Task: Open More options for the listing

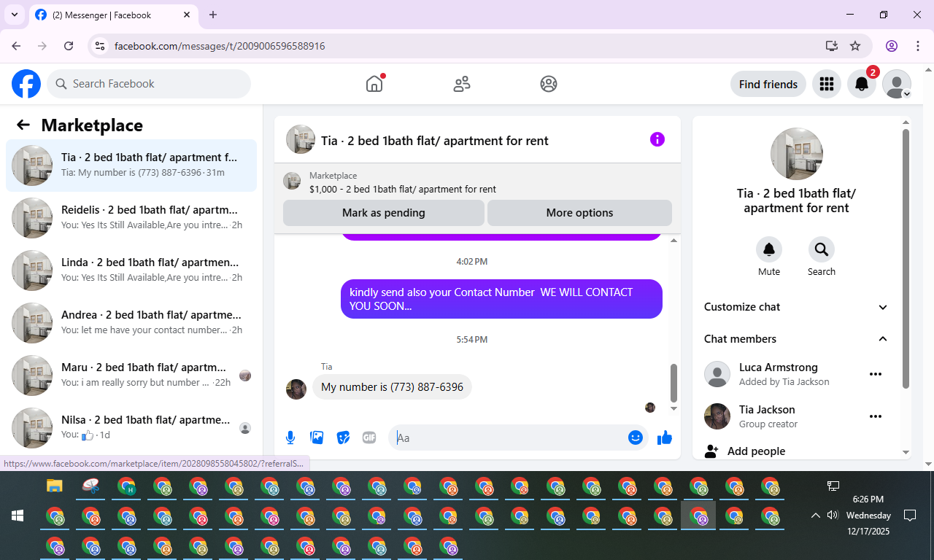Action: (579, 213)
